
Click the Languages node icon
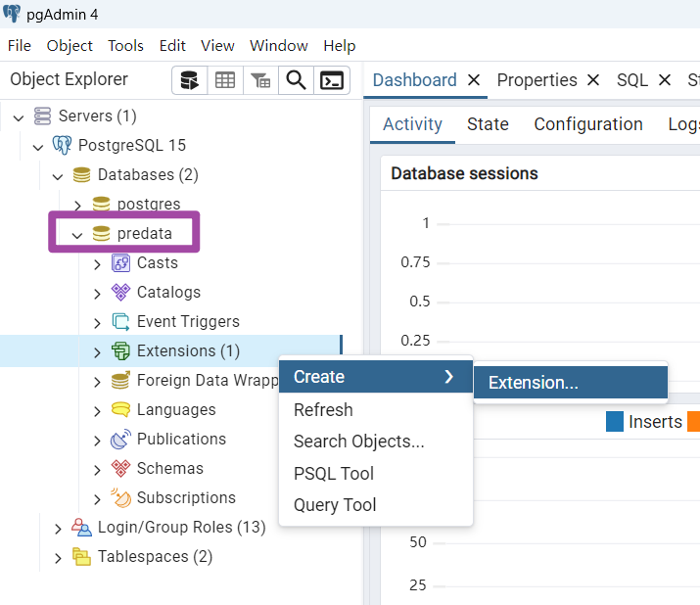click(120, 409)
